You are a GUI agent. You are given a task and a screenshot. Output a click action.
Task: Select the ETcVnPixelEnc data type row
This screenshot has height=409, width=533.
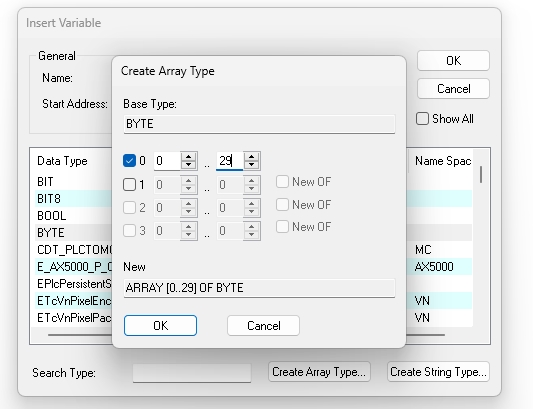click(x=73, y=301)
